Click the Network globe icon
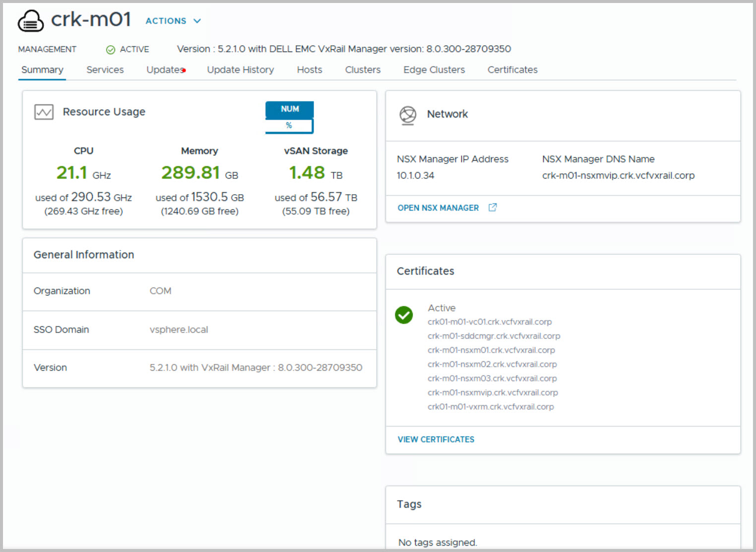Image resolution: width=756 pixels, height=552 pixels. (408, 115)
